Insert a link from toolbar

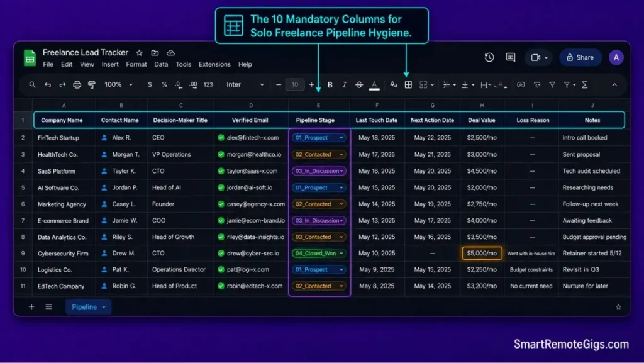(x=521, y=84)
